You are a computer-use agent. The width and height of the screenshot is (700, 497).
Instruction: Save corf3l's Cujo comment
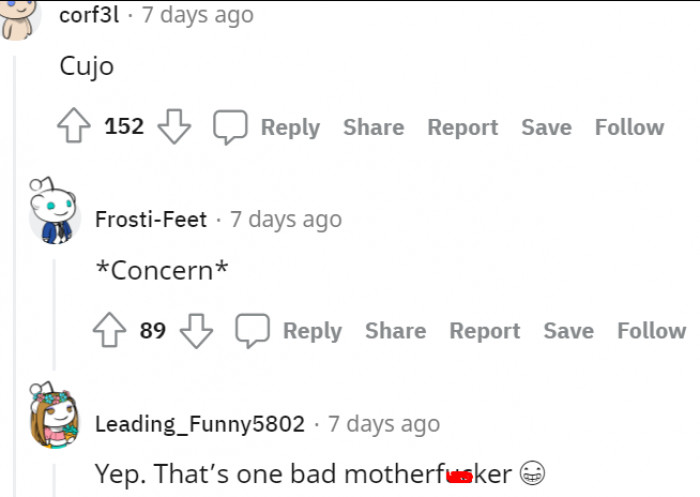(546, 127)
